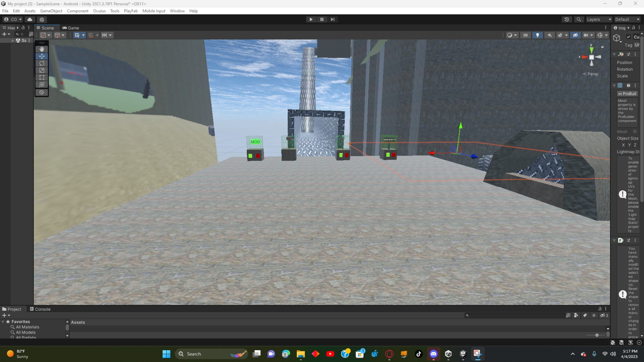Open the Undo History icon

567,19
